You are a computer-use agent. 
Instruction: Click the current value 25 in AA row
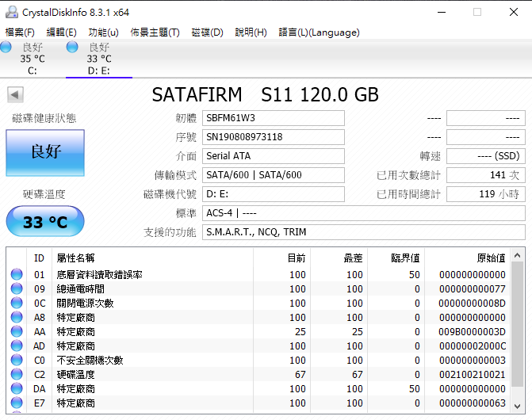[x=300, y=331]
